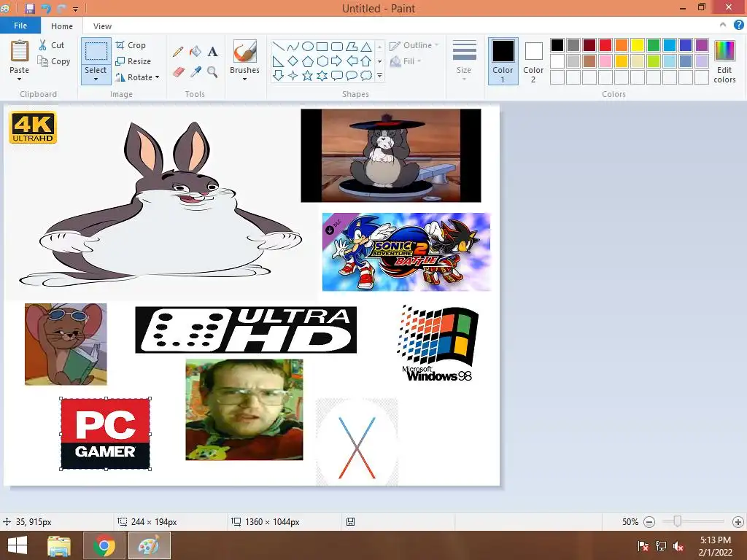Viewport: 747px width, 560px height.
Task: Choose the Hexagon shape
Action: click(x=322, y=61)
